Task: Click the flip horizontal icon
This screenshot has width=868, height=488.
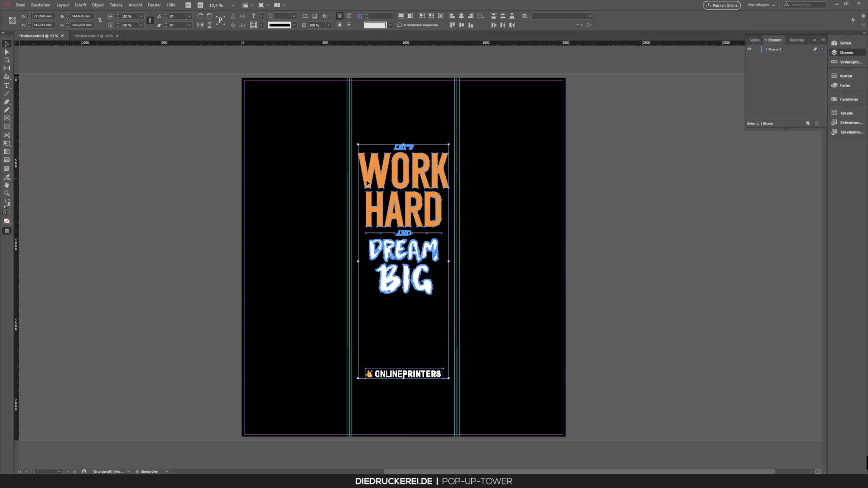Action: (x=200, y=25)
